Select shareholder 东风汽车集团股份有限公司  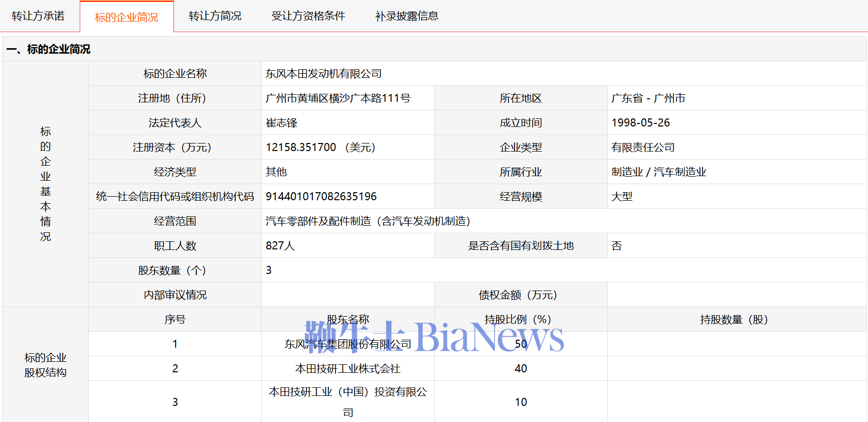[x=348, y=344]
